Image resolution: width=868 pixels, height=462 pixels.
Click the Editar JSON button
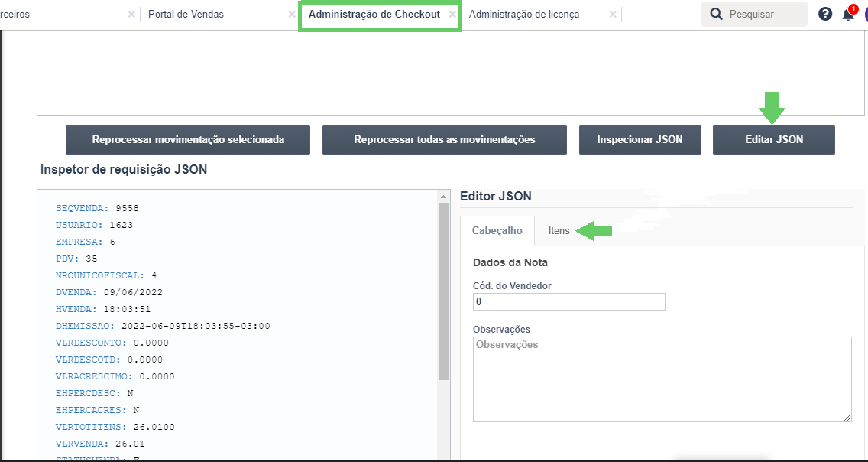774,140
